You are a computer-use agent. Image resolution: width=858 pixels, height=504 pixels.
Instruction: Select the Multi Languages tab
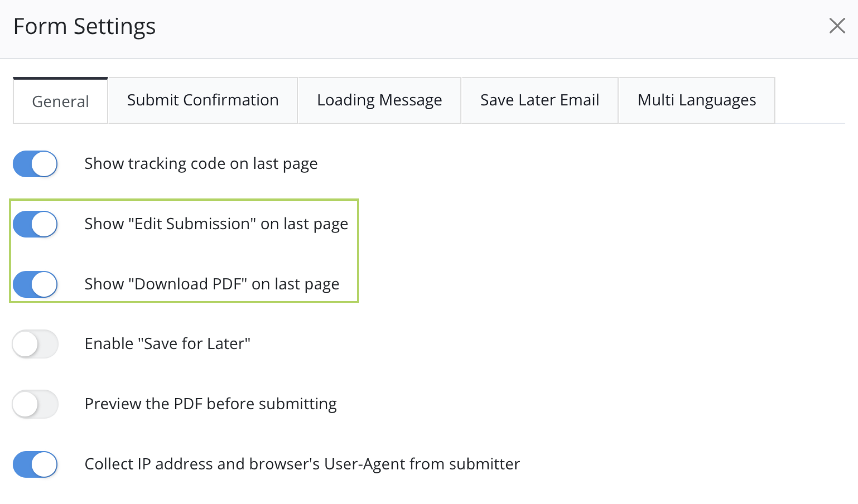(697, 100)
